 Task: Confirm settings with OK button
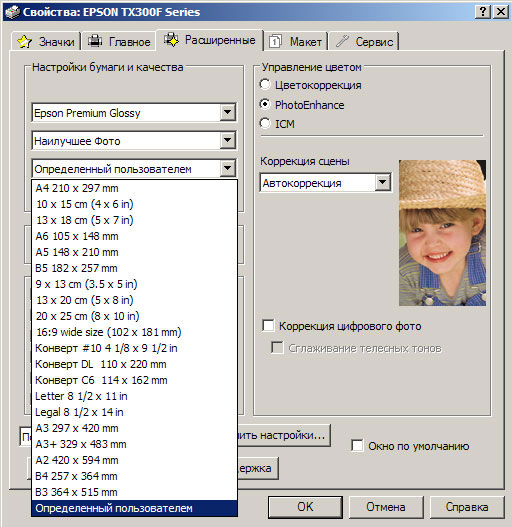pyautogui.click(x=305, y=507)
